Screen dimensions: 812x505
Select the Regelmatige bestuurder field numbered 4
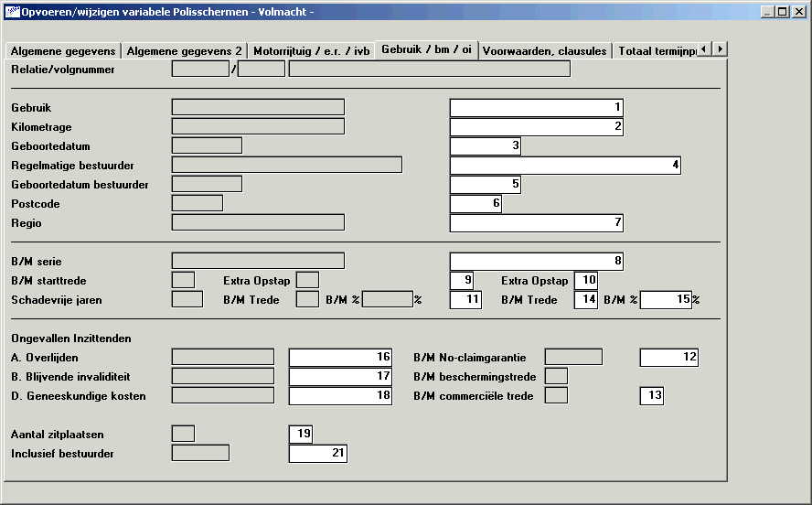[x=565, y=166]
